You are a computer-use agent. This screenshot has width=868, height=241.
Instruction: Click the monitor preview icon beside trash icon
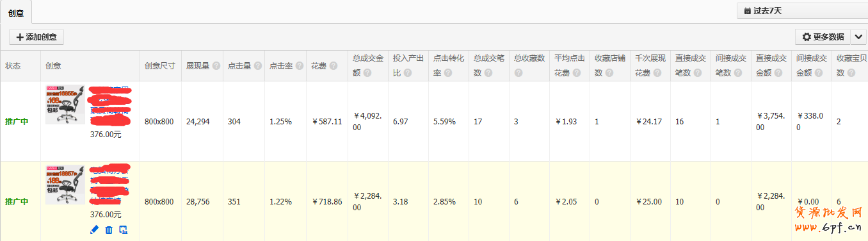point(124,229)
